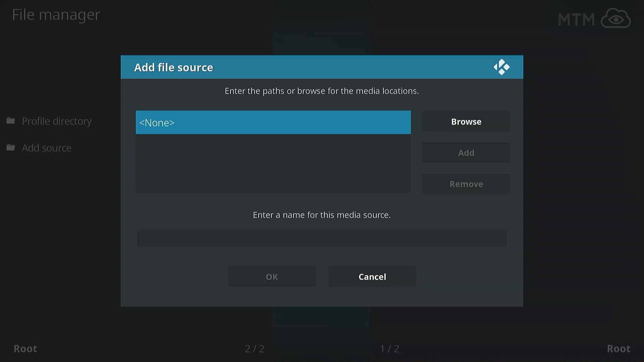Click the path entry field showing None

273,122
